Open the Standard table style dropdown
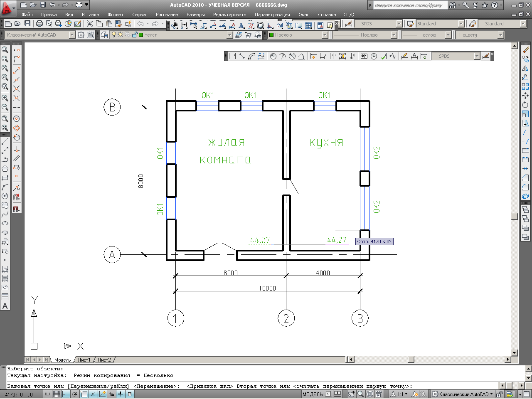This screenshot has height=399, width=532. tap(461, 24)
